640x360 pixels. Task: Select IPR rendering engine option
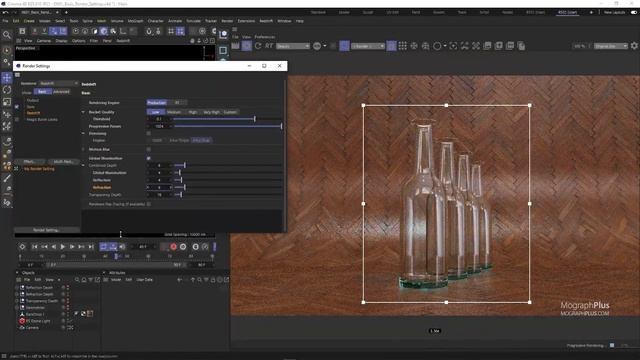[177, 102]
